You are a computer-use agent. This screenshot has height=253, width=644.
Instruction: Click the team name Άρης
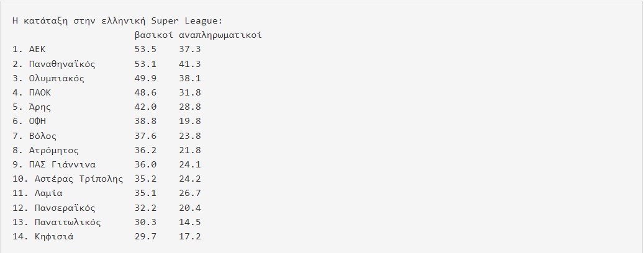click(x=40, y=107)
